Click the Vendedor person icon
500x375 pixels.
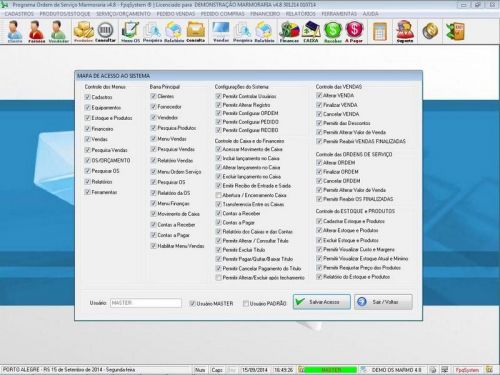[59, 32]
